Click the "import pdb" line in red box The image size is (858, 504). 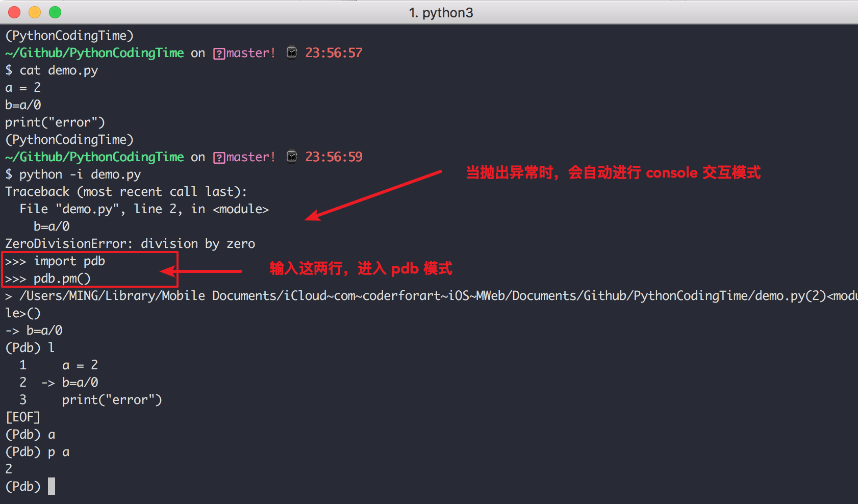coord(69,261)
